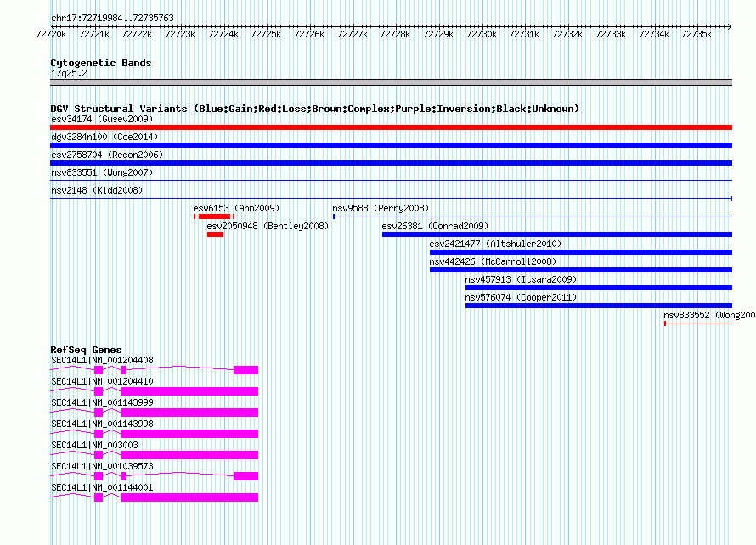Click the dgv3284n100 (Coe2014) label
This screenshot has height=545, width=756.
point(104,137)
